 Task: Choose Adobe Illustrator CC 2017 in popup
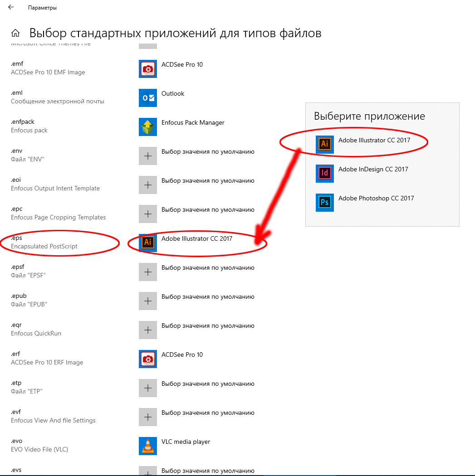[x=374, y=140]
